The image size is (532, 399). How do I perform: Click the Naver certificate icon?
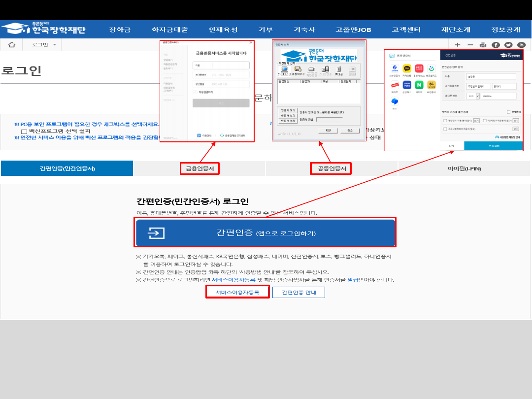point(419,85)
